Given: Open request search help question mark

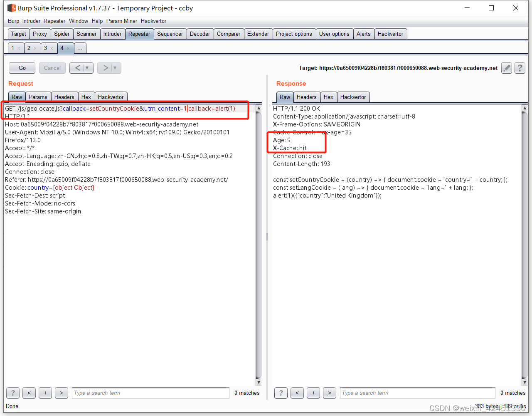Looking at the screenshot, I should [x=13, y=393].
